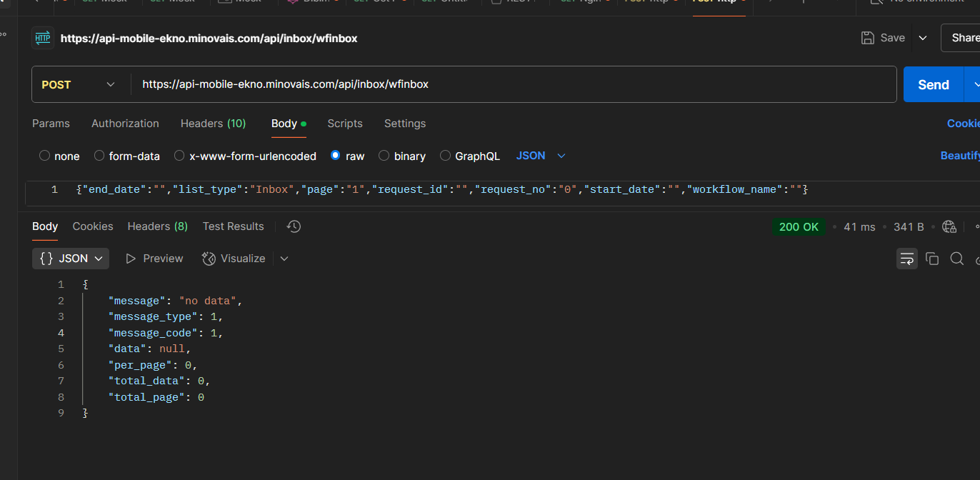This screenshot has height=480, width=980.
Task: Click the Visualize button
Action: 234,259
